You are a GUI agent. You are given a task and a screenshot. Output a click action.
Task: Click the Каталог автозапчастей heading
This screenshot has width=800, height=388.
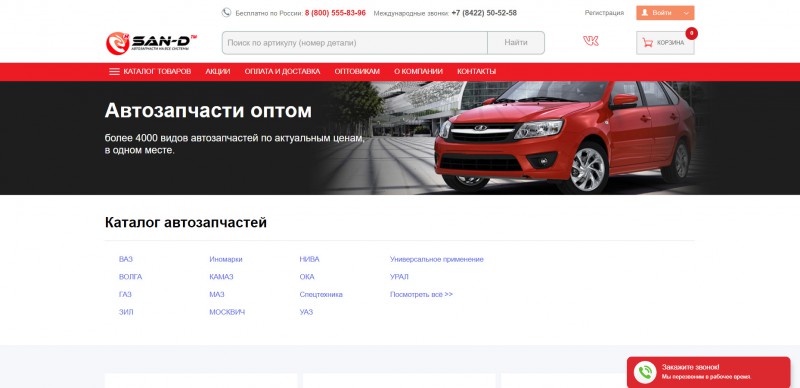[186, 223]
